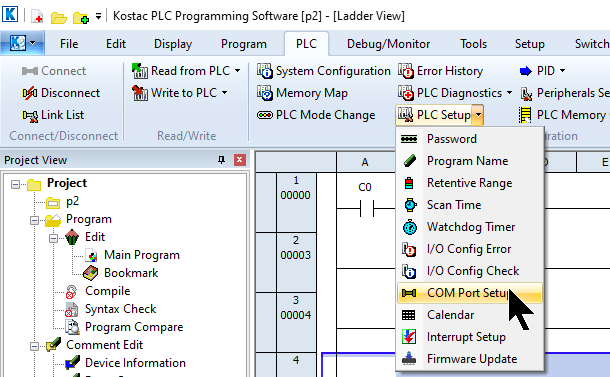Click Compile in project tree

point(107,291)
